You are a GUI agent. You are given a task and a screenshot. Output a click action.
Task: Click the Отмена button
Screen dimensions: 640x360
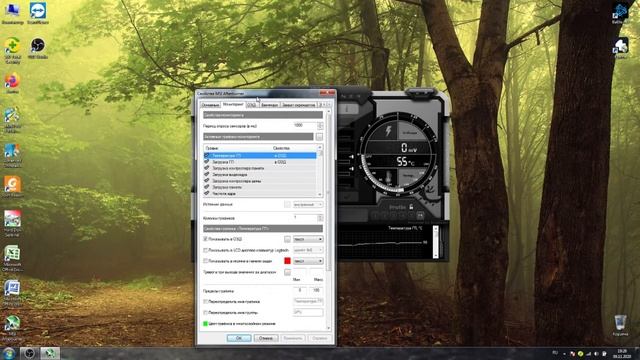tap(266, 338)
